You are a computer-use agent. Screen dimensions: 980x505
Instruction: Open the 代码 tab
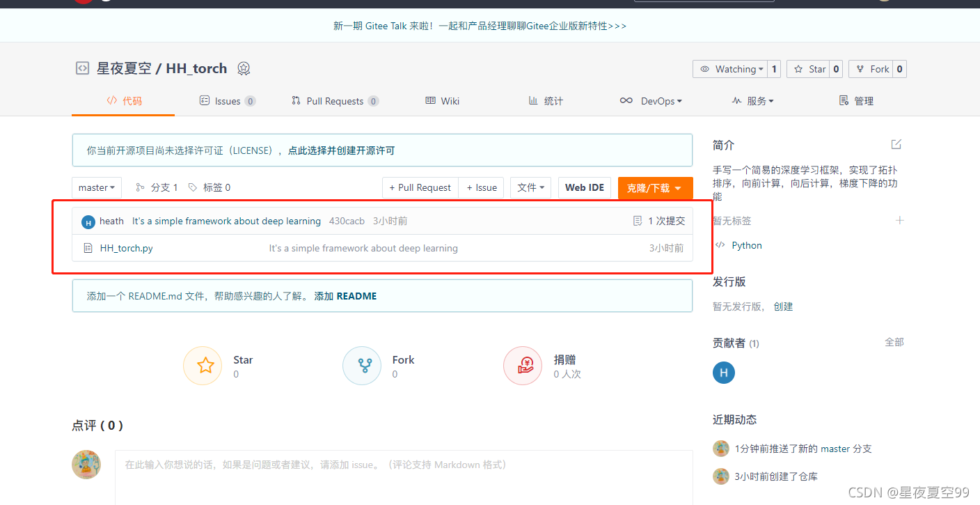(124, 101)
